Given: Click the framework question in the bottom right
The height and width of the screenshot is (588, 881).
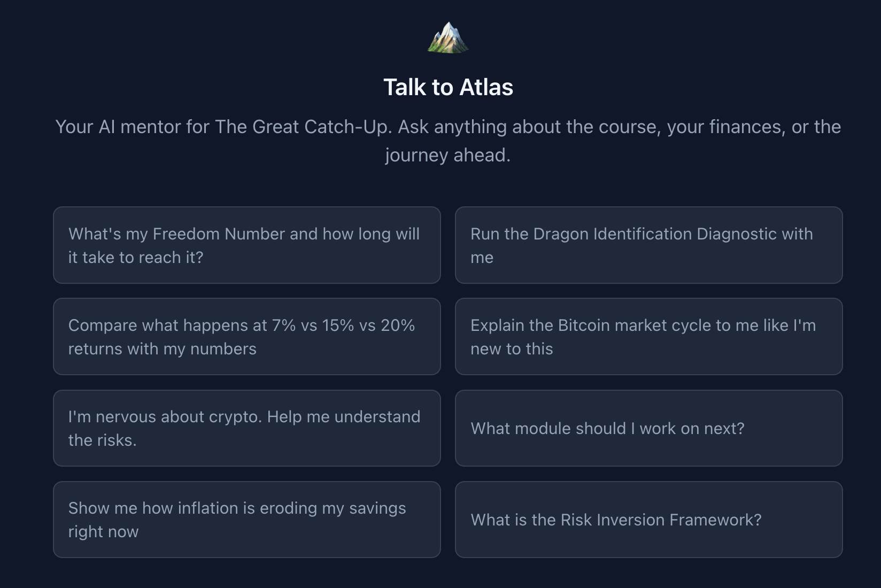Looking at the screenshot, I should coord(648,520).
